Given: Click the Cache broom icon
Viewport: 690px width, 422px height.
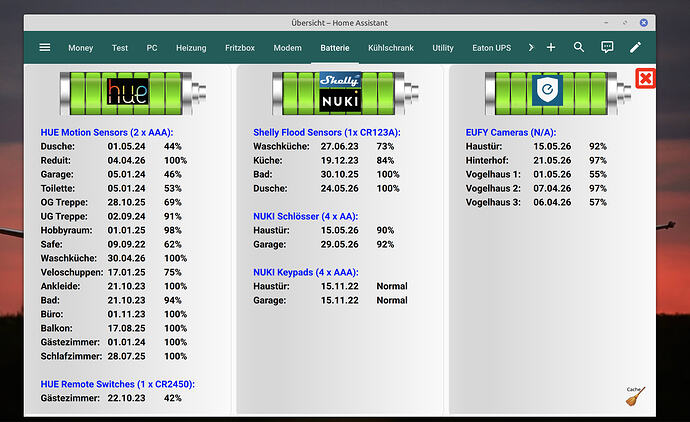Looking at the screenshot, I should pos(635,396).
